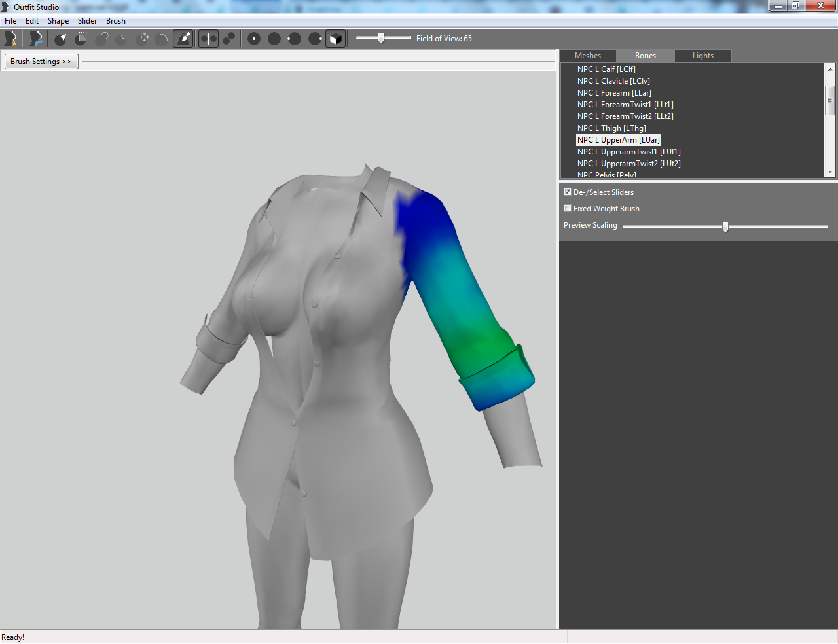
Task: Activate the Weight Paint brush tool
Action: pyautogui.click(x=184, y=39)
